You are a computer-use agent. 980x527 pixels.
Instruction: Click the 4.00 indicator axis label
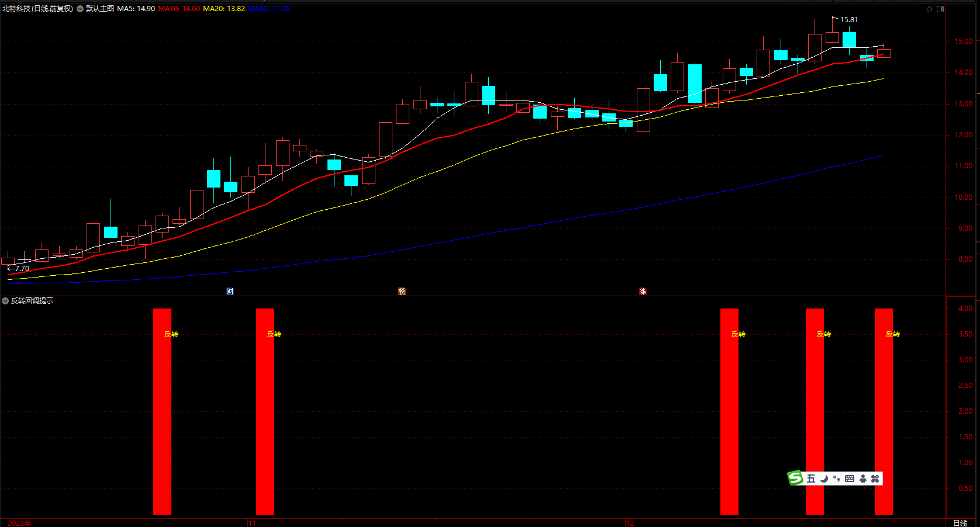coord(965,308)
